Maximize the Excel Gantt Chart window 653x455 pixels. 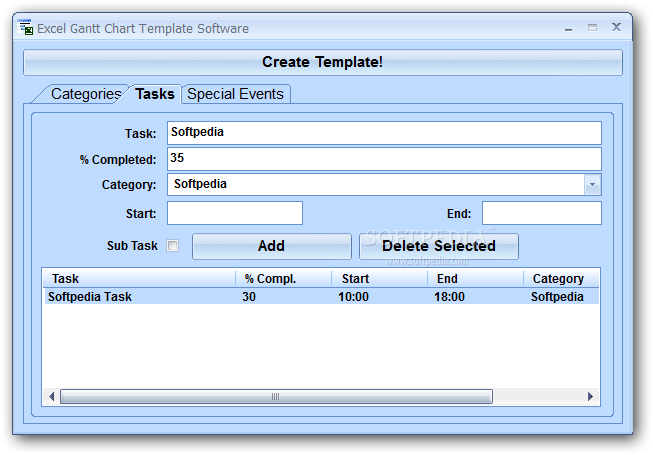pyautogui.click(x=592, y=28)
